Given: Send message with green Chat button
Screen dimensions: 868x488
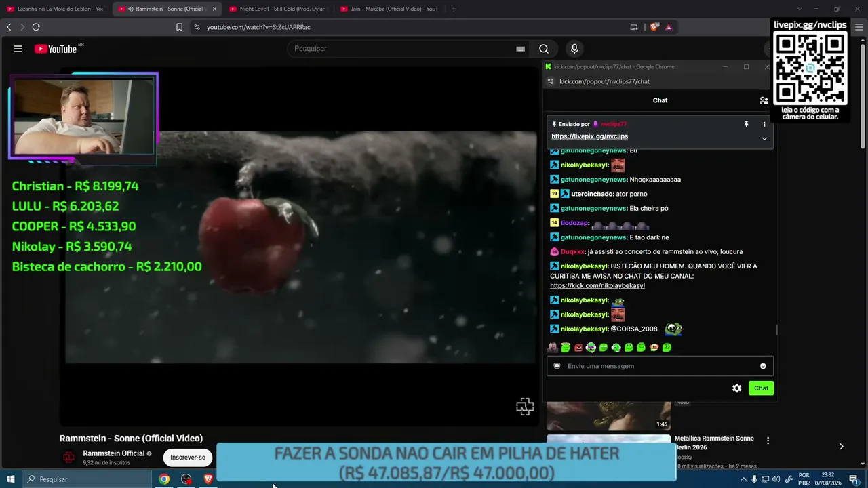Looking at the screenshot, I should pyautogui.click(x=761, y=388).
